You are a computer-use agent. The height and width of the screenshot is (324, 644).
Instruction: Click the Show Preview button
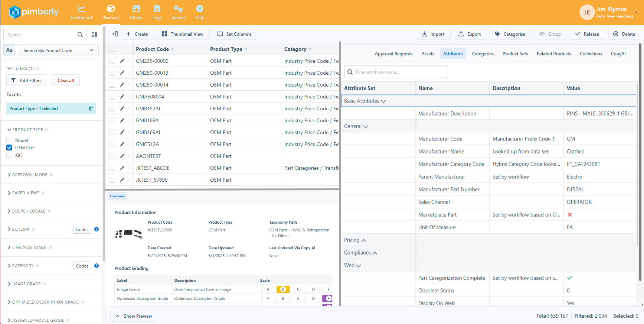(x=134, y=316)
